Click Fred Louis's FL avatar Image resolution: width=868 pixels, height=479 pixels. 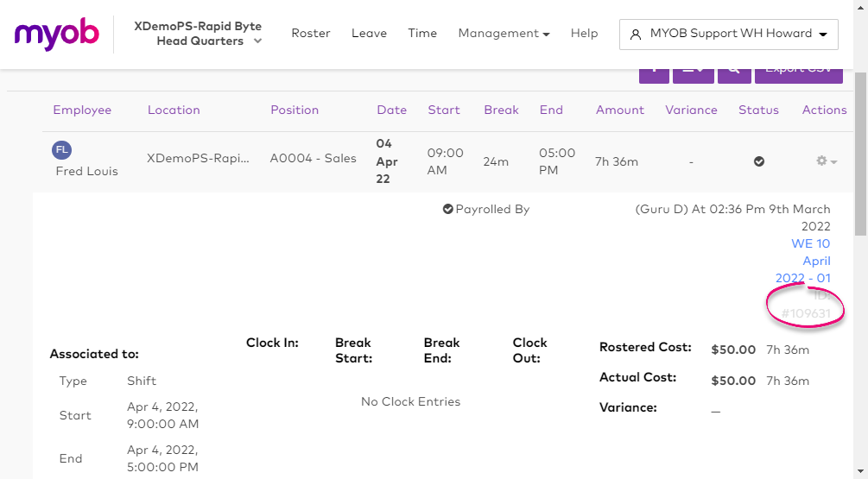[61, 150]
